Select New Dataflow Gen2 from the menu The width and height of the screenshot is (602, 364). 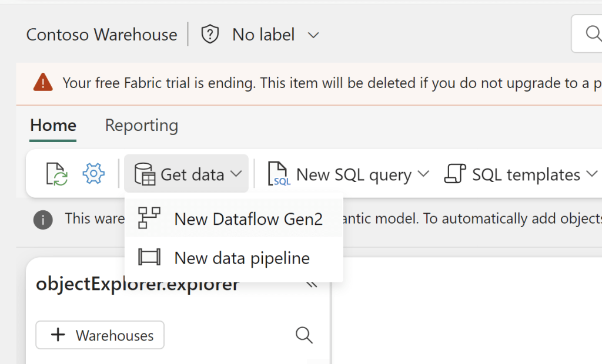tap(248, 219)
